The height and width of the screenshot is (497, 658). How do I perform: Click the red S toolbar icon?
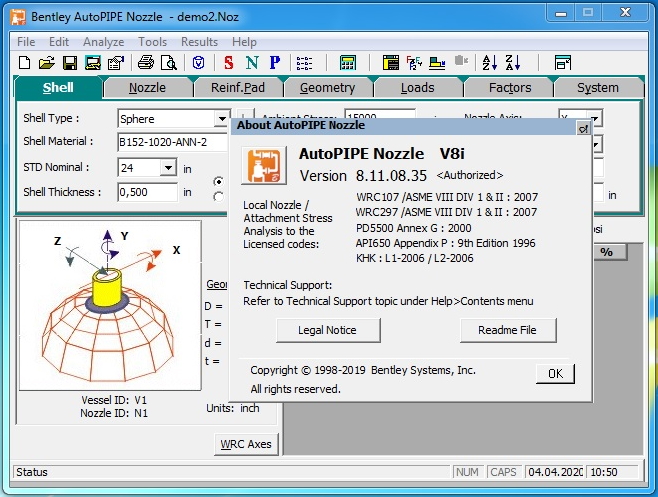click(x=229, y=63)
